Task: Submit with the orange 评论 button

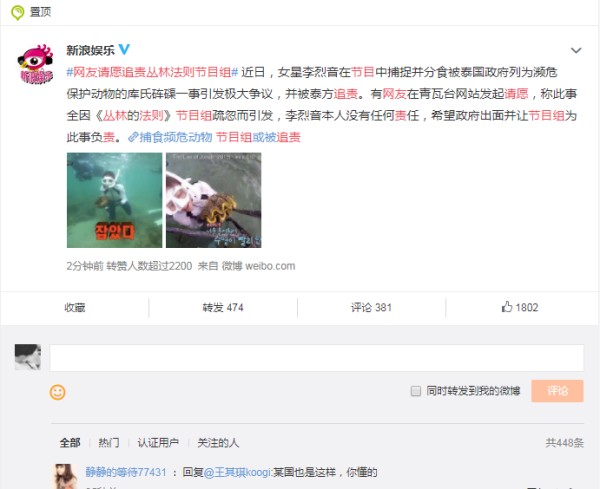Action: [x=557, y=391]
